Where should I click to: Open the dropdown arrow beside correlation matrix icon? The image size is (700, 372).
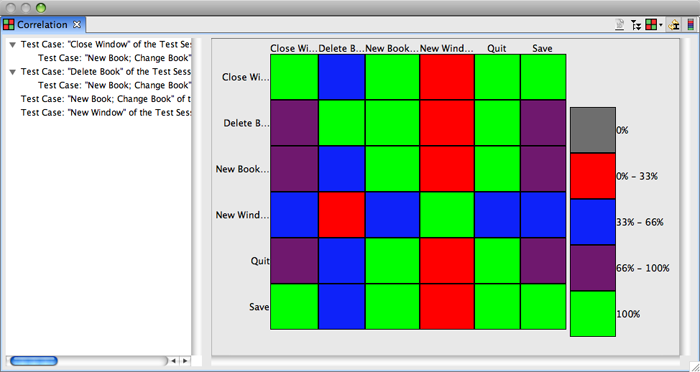point(661,25)
